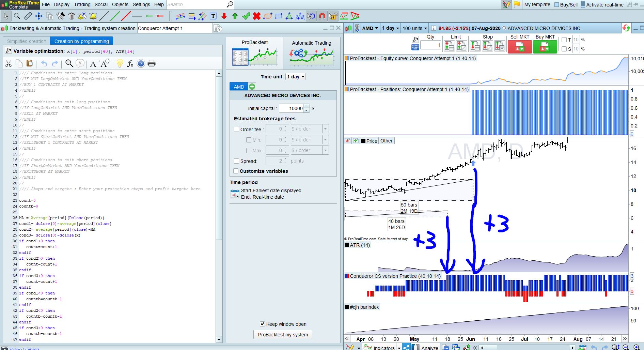Click the code editor vertical scrollbar

pyautogui.click(x=219, y=206)
